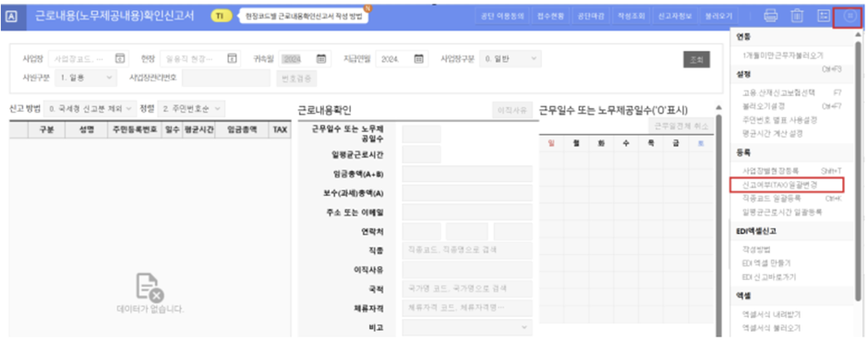Select menu item 주민번호 별표 사용설정
The height and width of the screenshot is (341, 868).
point(779,119)
